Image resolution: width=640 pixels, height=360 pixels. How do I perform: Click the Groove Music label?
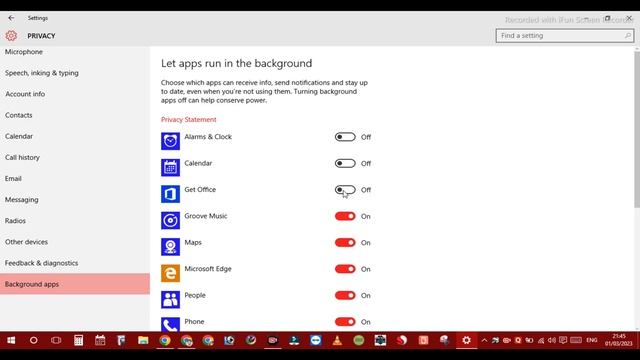tap(206, 216)
